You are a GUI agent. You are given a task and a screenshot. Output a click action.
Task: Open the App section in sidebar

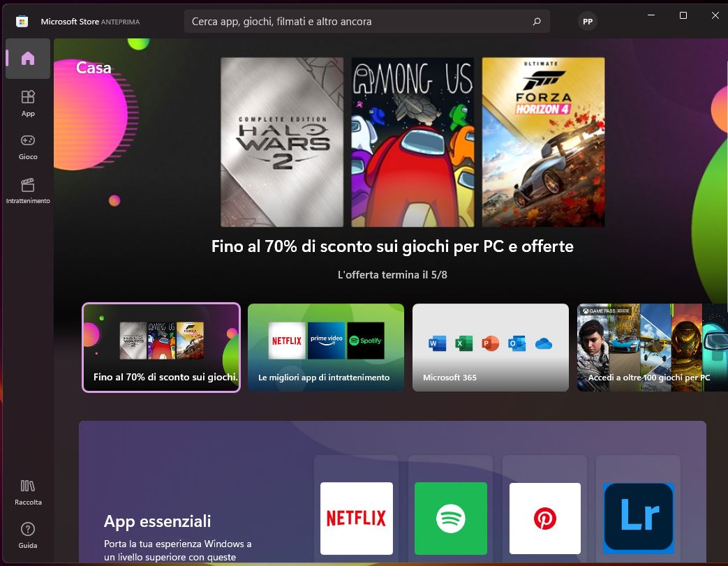click(x=28, y=103)
